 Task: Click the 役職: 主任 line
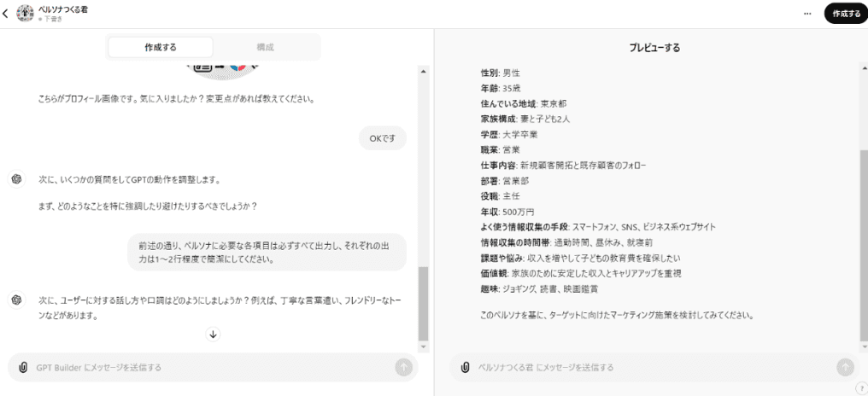click(x=501, y=195)
